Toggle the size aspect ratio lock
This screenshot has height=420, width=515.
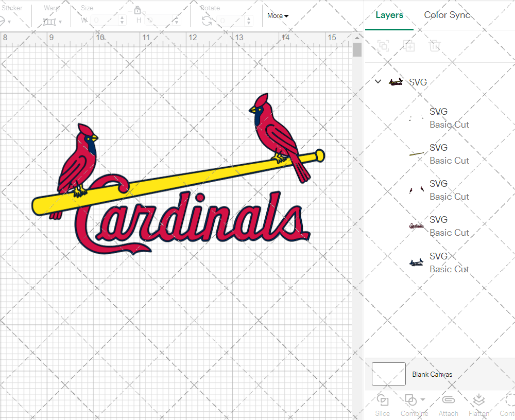click(138, 10)
